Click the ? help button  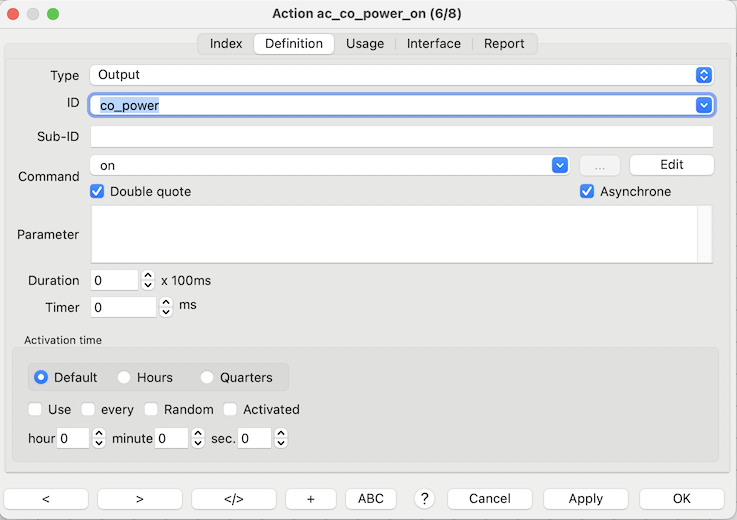(x=424, y=499)
